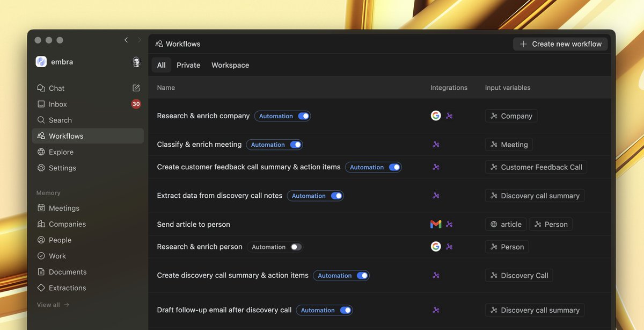Go forward with the right chevron
This screenshot has height=330, width=644.
[140, 40]
